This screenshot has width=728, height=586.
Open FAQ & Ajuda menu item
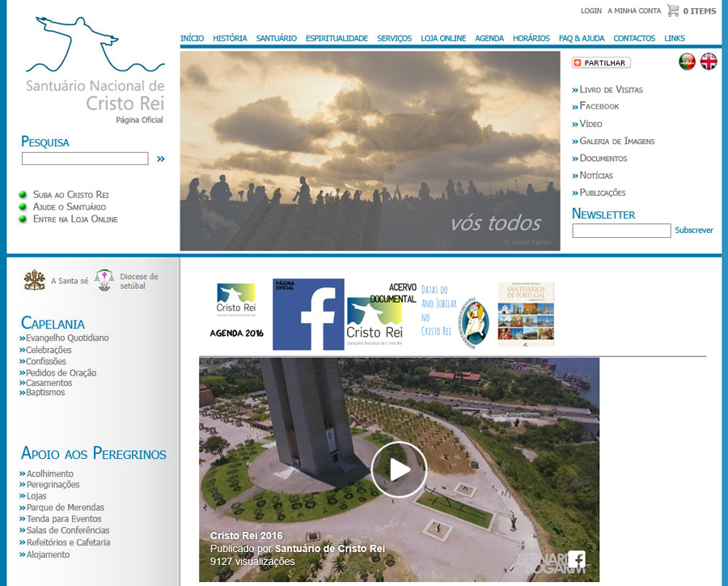(x=582, y=38)
